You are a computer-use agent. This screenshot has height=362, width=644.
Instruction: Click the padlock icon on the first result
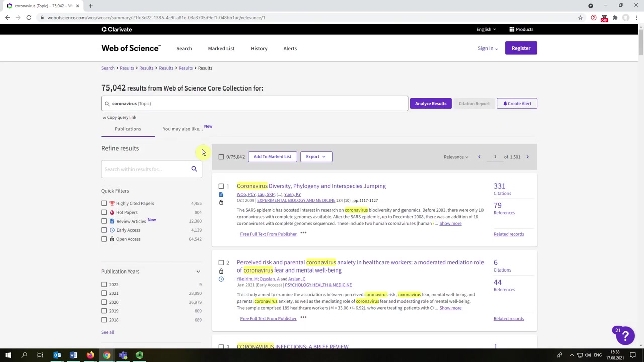coord(221,202)
